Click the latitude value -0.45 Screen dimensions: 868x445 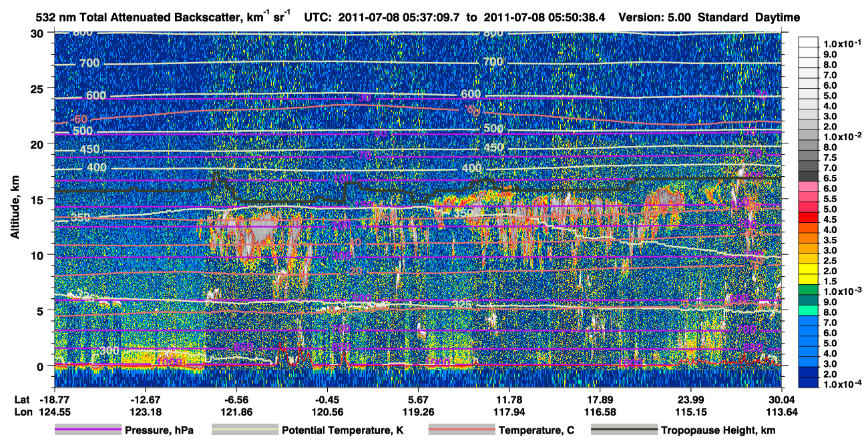click(x=327, y=400)
